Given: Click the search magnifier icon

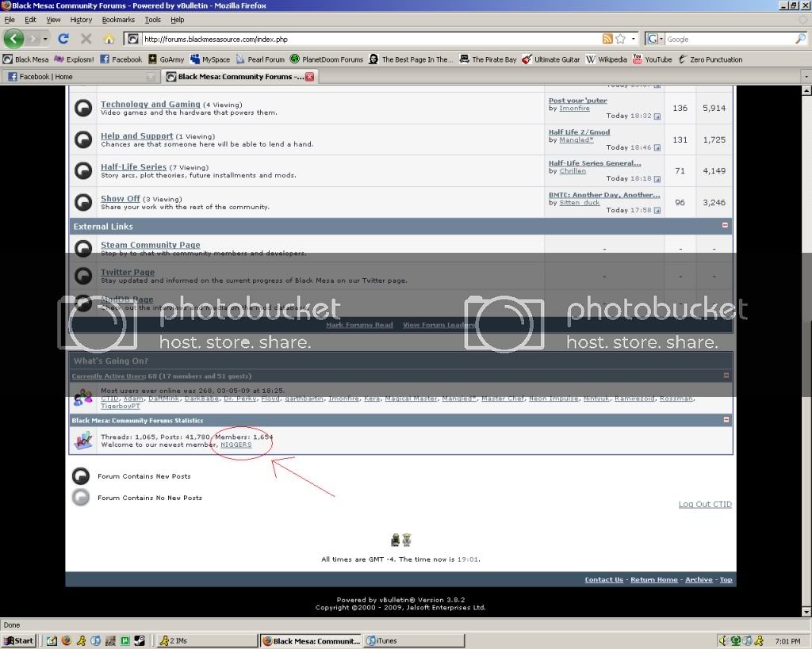Looking at the screenshot, I should (x=801, y=39).
